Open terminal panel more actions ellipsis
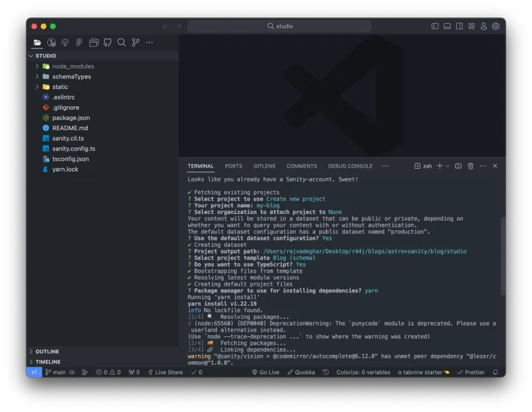Image resolution: width=532 pixels, height=412 pixels. click(x=483, y=166)
